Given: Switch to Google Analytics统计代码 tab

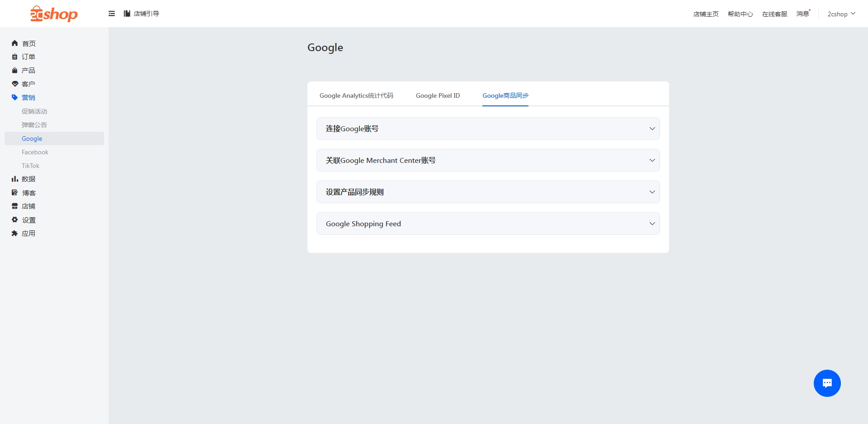Looking at the screenshot, I should pos(356,95).
